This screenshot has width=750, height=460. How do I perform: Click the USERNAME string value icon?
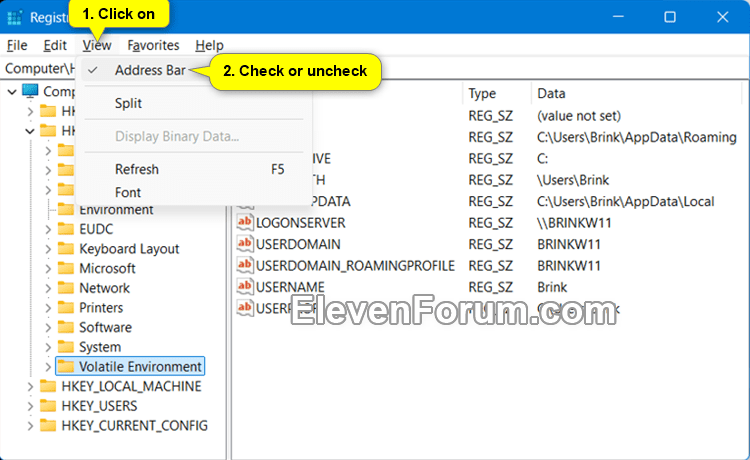(245, 287)
